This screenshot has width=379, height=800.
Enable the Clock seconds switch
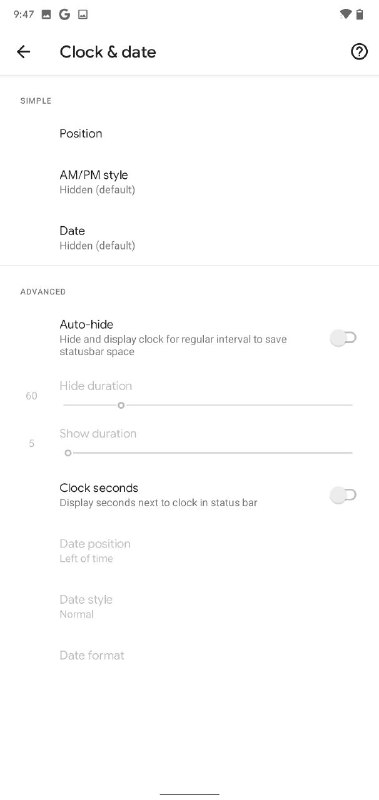[x=343, y=495]
